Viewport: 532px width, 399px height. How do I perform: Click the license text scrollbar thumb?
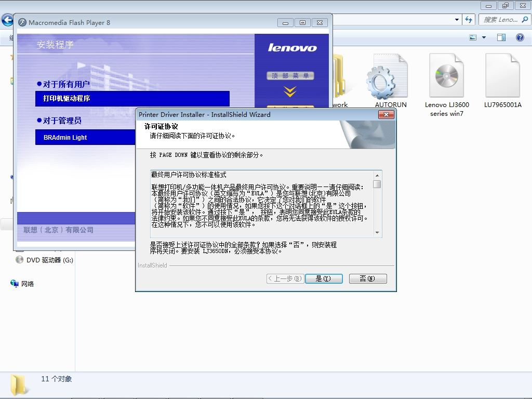377,184
